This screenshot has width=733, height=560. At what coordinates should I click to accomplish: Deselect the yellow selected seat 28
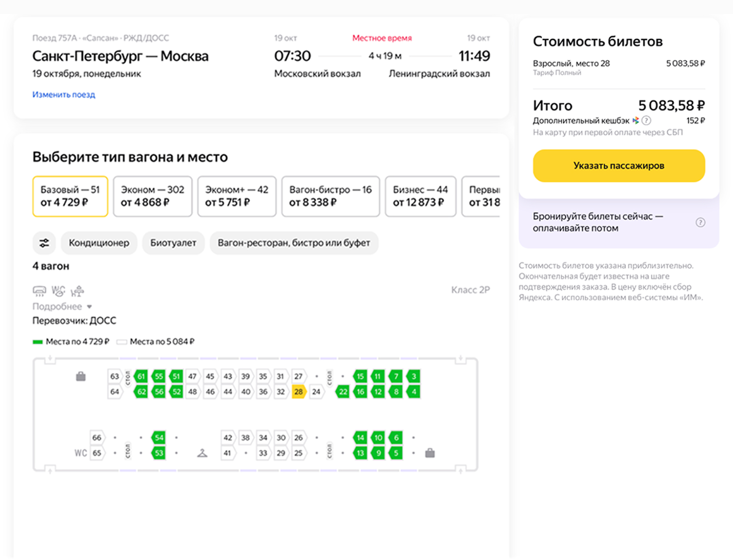click(x=299, y=392)
